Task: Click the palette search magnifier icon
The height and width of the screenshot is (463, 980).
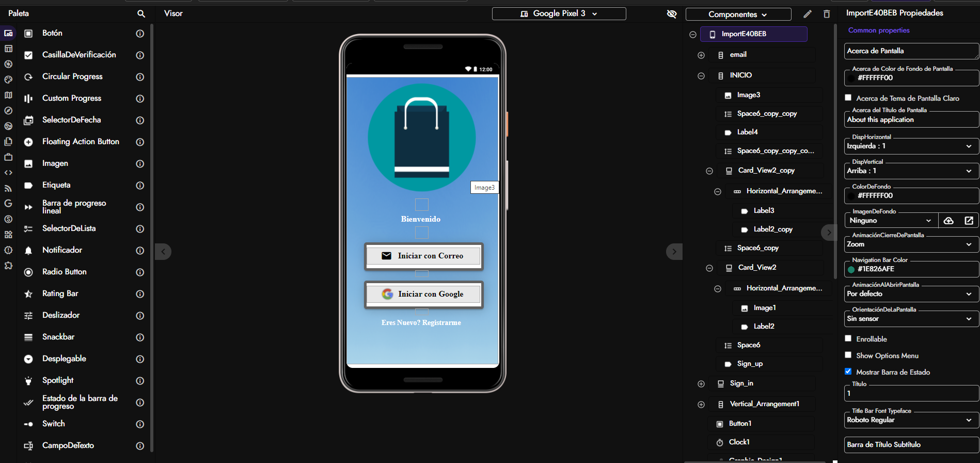Action: pyautogui.click(x=141, y=14)
